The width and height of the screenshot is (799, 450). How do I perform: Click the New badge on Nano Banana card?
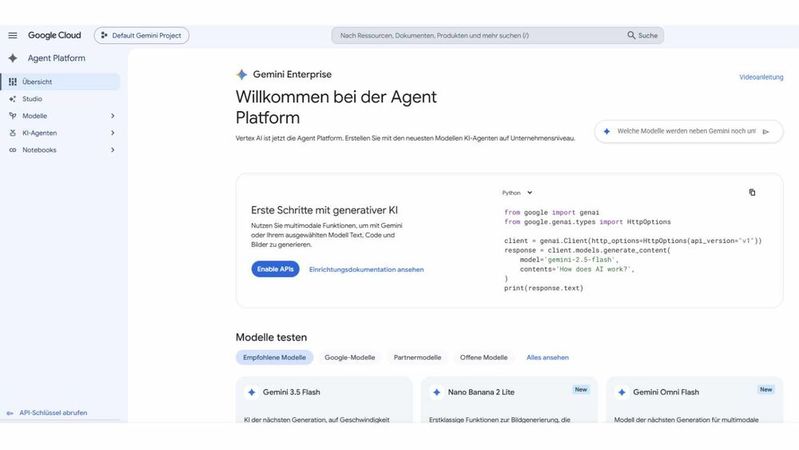pyautogui.click(x=581, y=389)
